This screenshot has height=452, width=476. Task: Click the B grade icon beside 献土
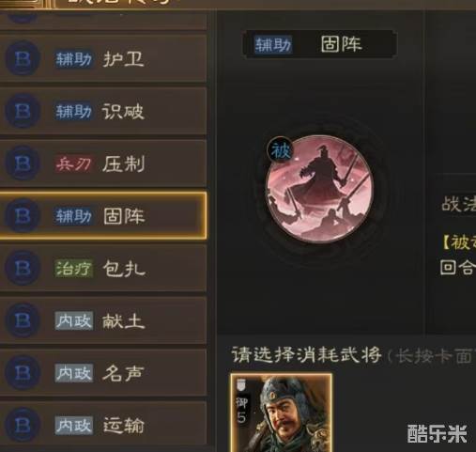(x=23, y=320)
